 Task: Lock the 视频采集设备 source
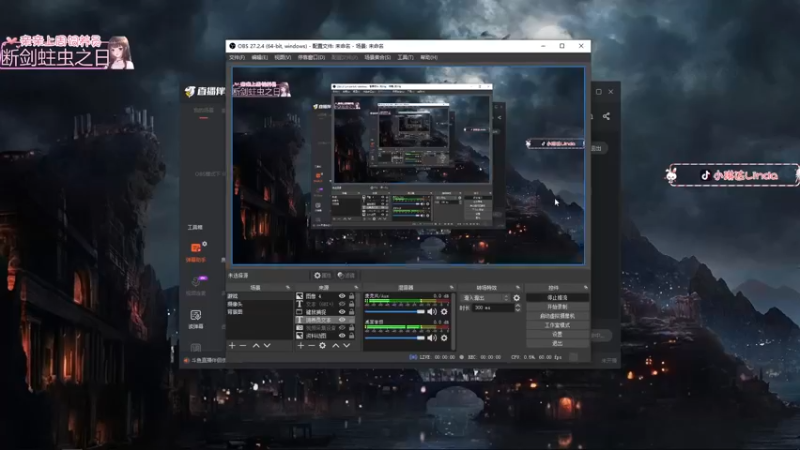coord(352,328)
